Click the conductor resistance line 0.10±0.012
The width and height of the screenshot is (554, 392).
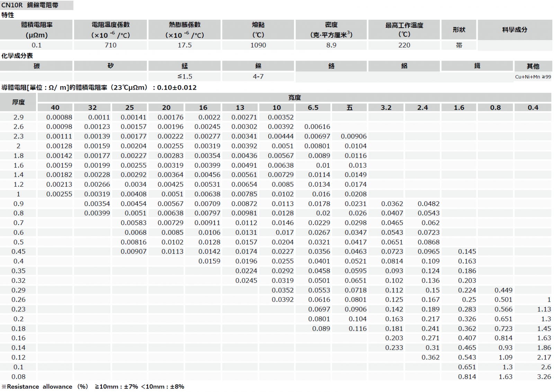(x=99, y=88)
